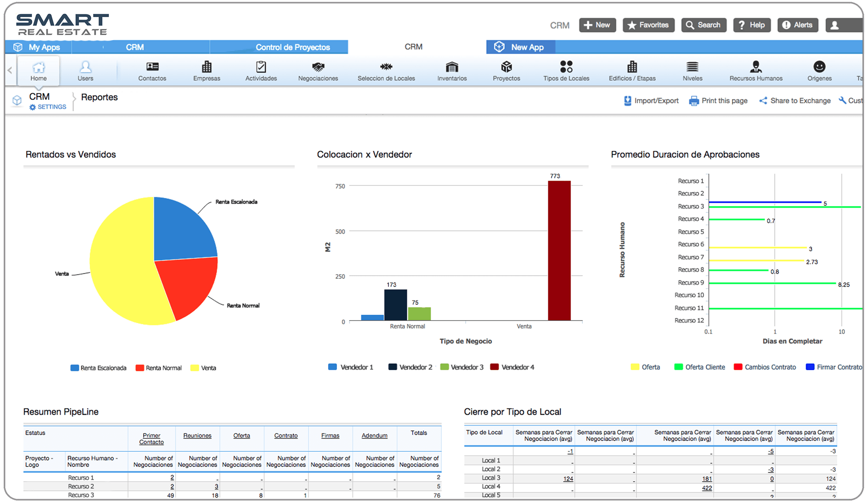
Task: Open Edificios / Etapas module
Action: point(632,71)
